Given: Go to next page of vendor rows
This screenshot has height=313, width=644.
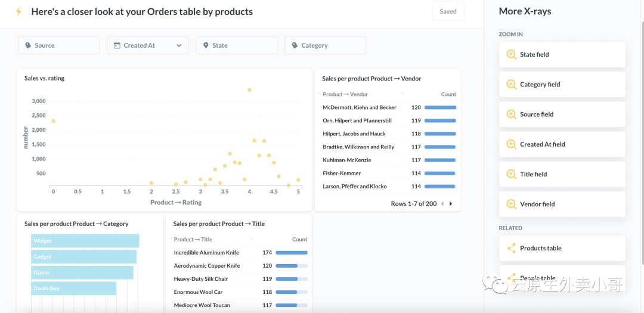Looking at the screenshot, I should point(451,204).
